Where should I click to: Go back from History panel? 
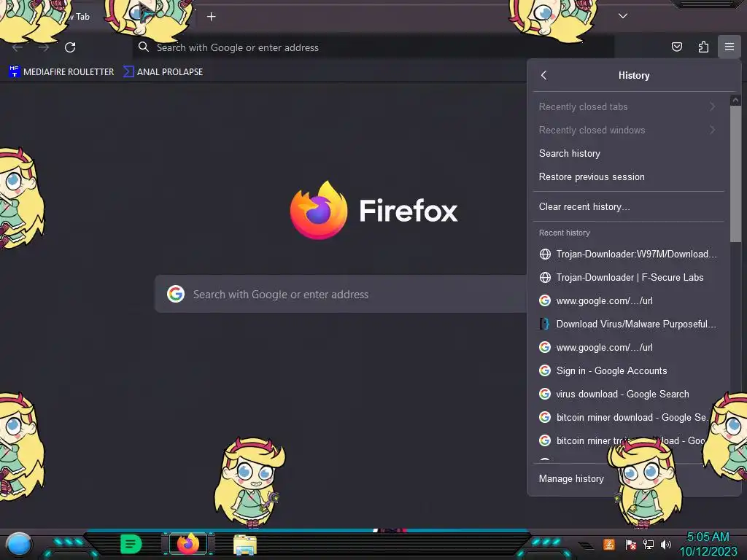pos(544,75)
